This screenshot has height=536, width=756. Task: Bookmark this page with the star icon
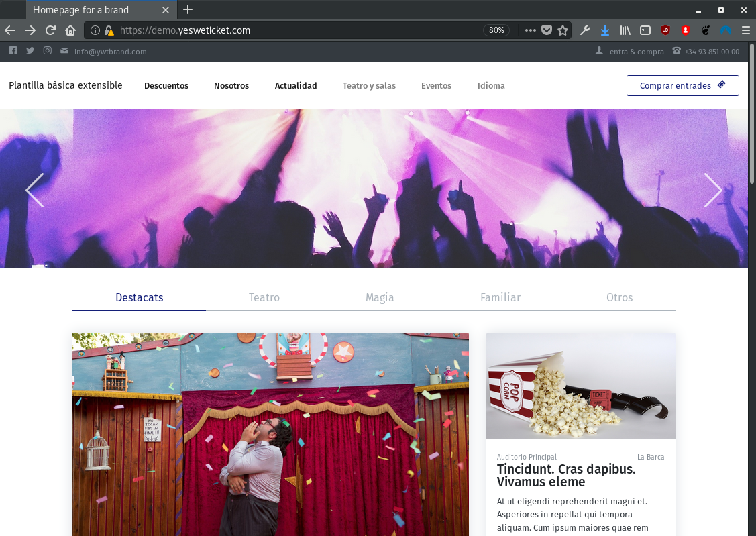[x=563, y=30]
